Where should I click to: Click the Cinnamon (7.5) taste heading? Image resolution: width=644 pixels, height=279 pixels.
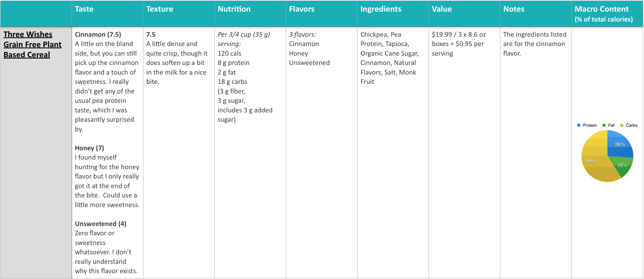pos(98,34)
